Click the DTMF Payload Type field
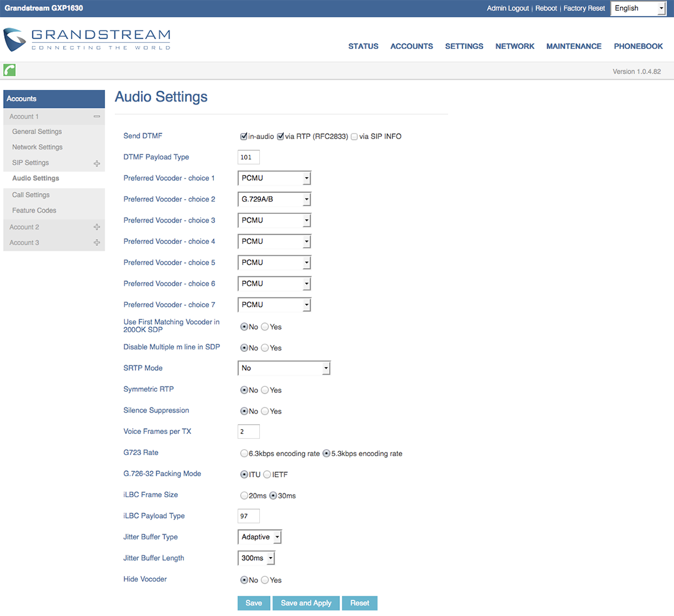This screenshot has height=616, width=674. click(x=248, y=157)
